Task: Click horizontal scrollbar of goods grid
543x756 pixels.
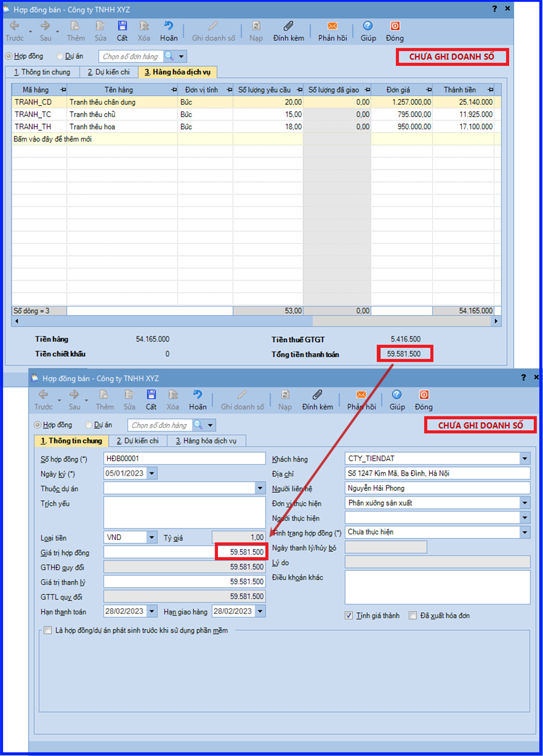Action: point(257,321)
